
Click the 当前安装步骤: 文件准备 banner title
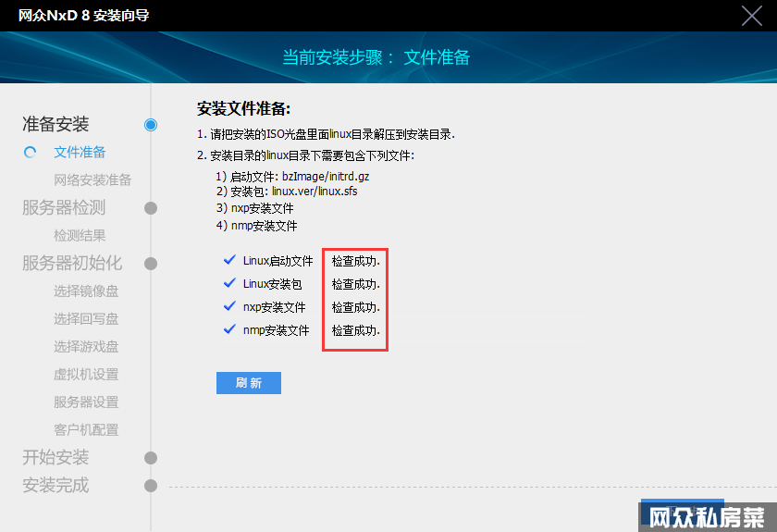click(x=376, y=57)
